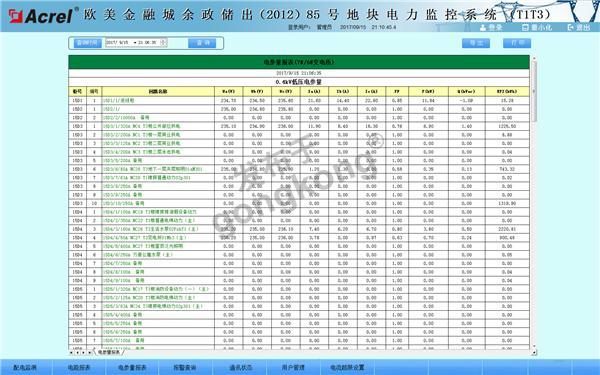Click the last-sheet navigation arrow

coord(89,352)
